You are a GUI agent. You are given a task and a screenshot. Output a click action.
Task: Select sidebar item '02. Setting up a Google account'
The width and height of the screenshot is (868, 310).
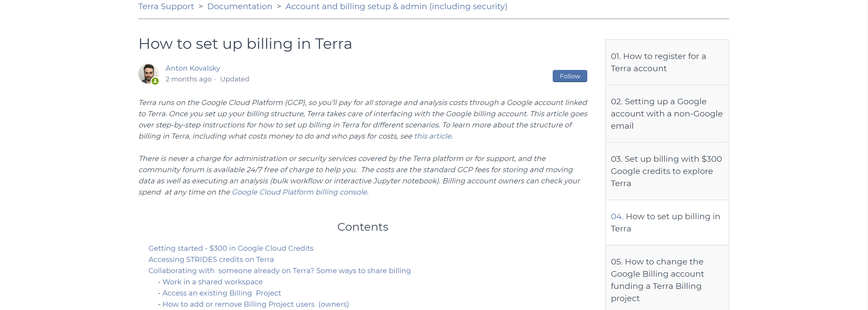point(666,113)
